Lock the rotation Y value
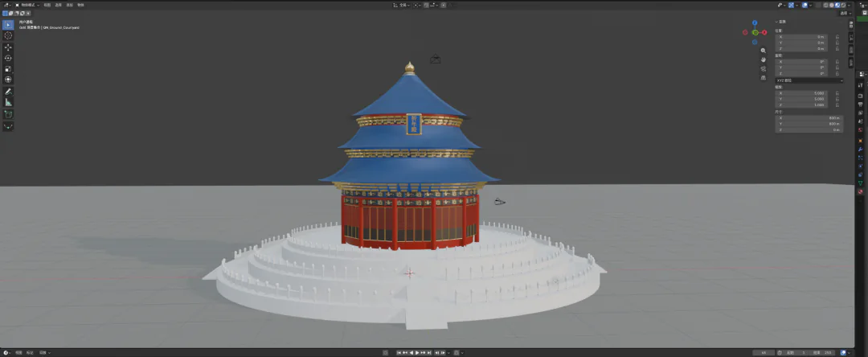868x357 pixels. point(837,68)
